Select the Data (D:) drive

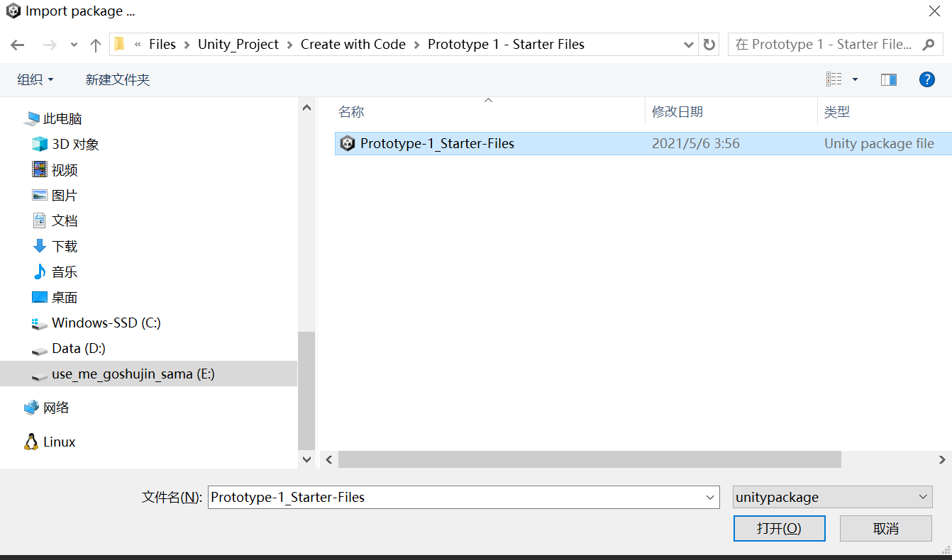(69, 348)
